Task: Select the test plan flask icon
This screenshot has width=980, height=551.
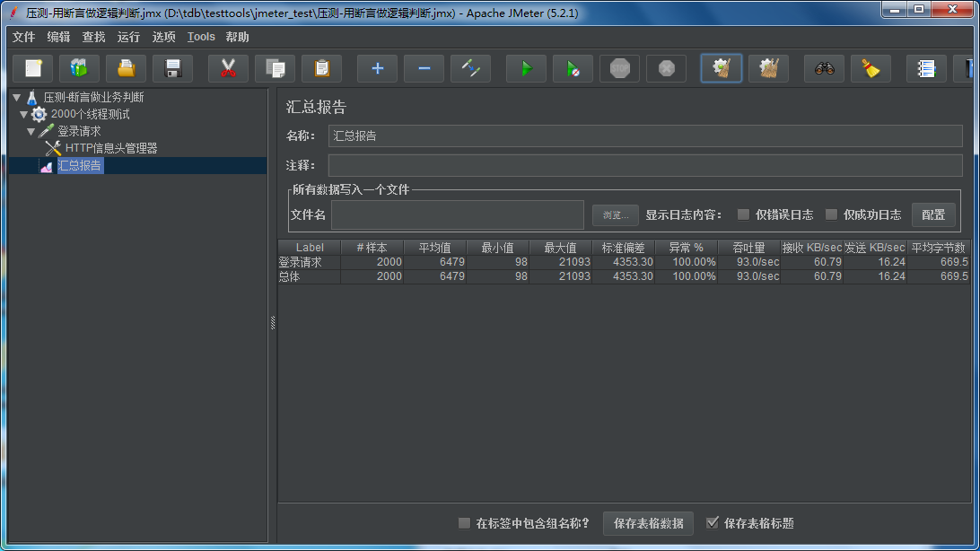Action: click(x=32, y=98)
